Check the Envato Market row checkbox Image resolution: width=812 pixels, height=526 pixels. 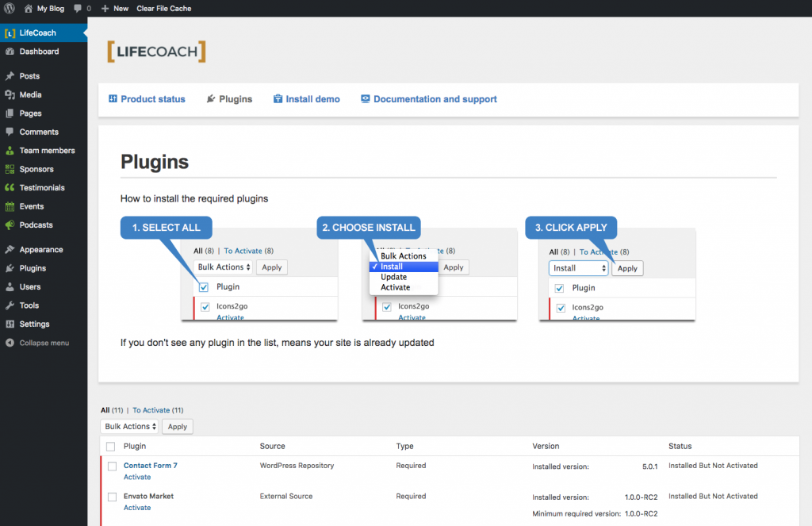click(x=112, y=497)
